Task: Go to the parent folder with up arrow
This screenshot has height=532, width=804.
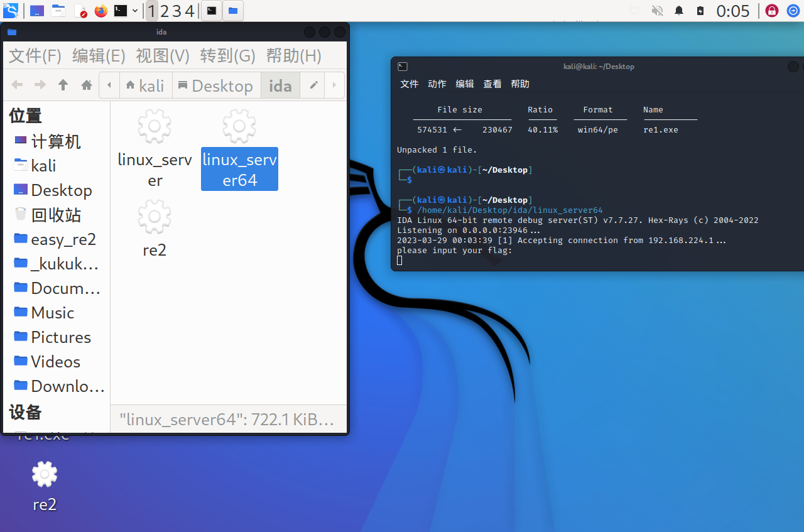Action: click(63, 85)
